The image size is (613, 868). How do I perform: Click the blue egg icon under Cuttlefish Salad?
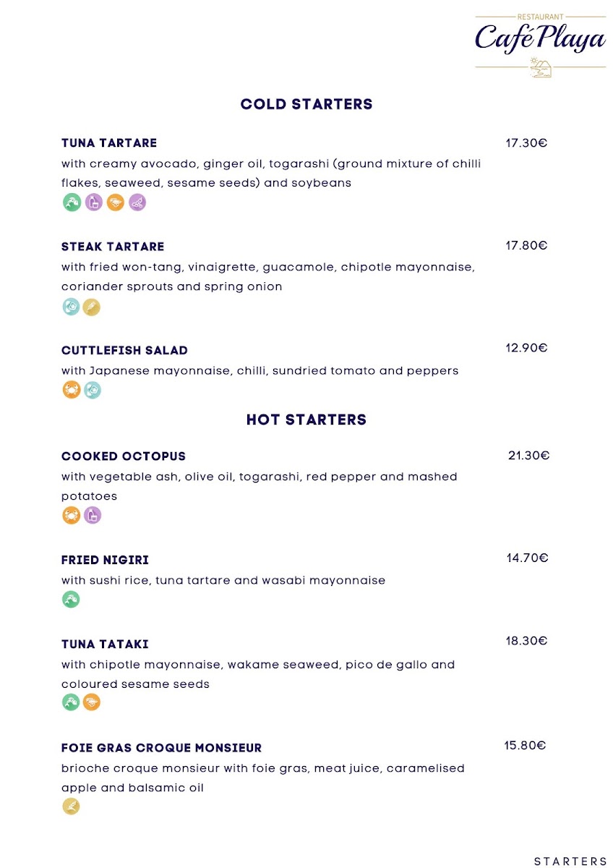coord(93,390)
